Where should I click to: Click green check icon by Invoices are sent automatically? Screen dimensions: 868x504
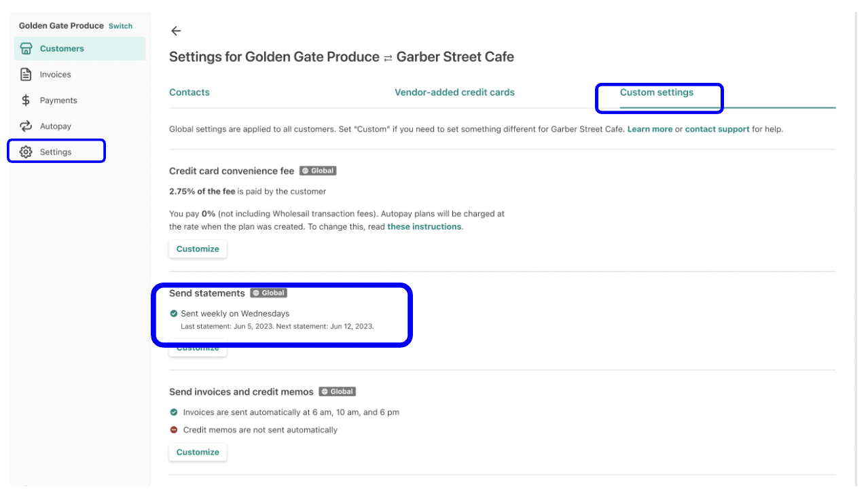pyautogui.click(x=174, y=412)
